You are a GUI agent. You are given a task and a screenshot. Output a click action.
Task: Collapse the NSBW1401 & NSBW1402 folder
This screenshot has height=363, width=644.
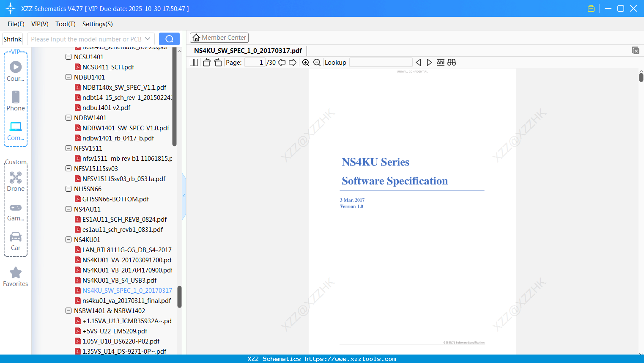tap(69, 311)
